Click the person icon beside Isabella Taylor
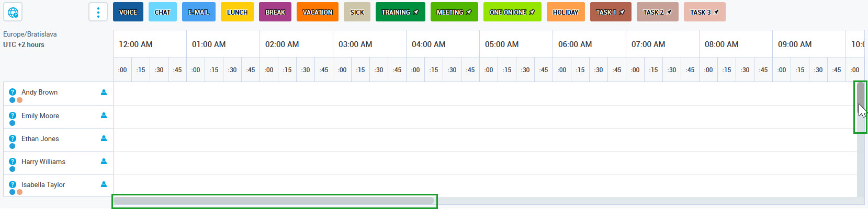 click(x=104, y=184)
